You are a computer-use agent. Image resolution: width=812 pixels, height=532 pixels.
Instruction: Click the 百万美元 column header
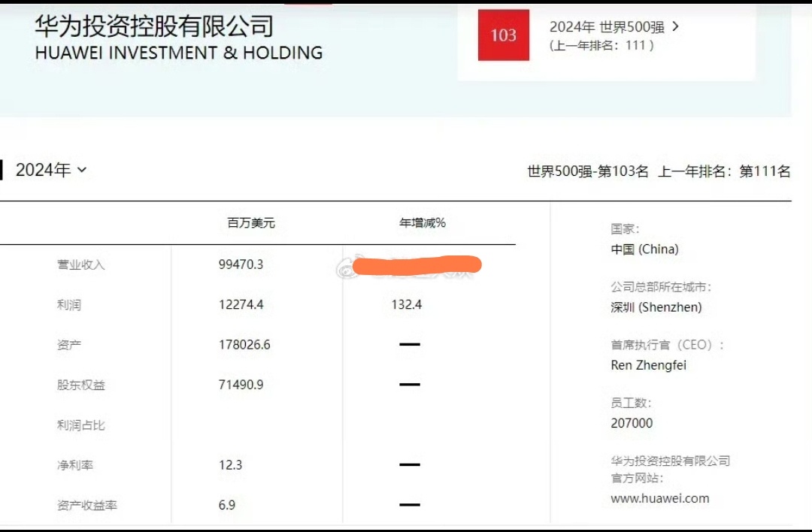(251, 223)
